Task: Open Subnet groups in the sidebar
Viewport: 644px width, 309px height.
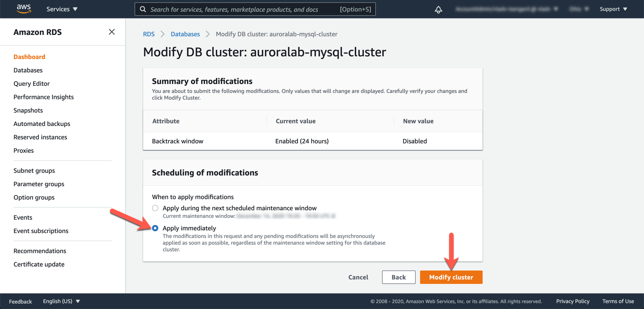Action: [34, 171]
